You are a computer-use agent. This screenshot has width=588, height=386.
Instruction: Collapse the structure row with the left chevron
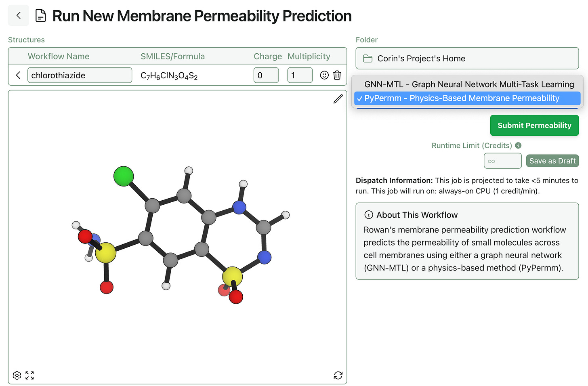(x=18, y=75)
